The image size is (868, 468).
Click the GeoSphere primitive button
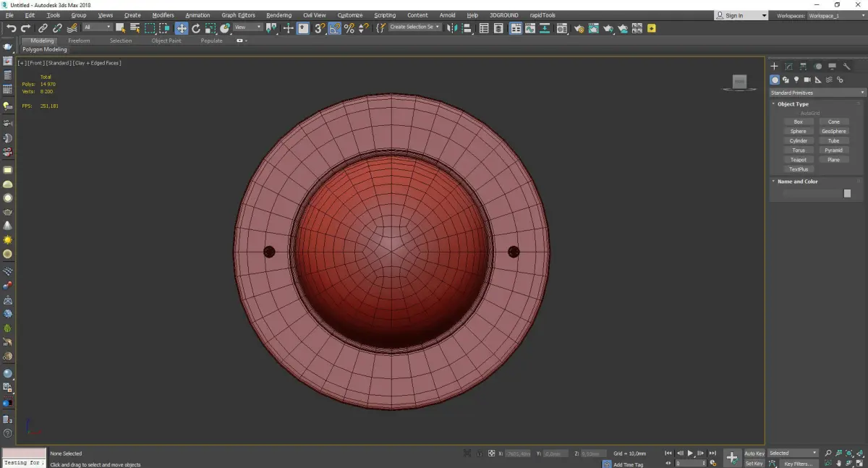pyautogui.click(x=833, y=132)
